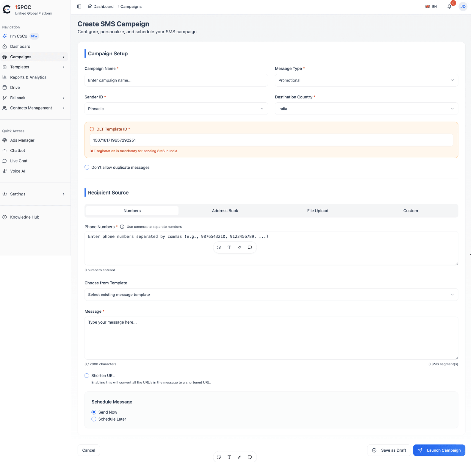Click the Contacts Management people icon
Screen dimensions: 476x462
[4, 108]
